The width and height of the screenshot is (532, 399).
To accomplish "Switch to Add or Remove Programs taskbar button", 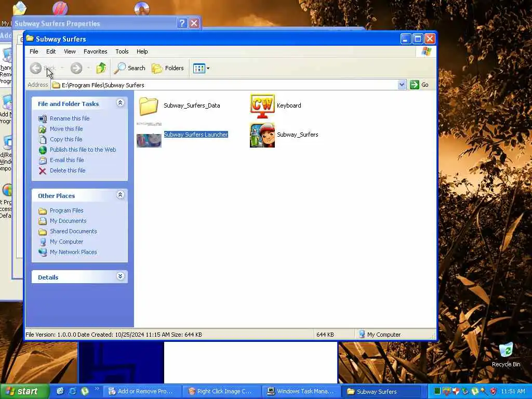I will [x=142, y=392].
